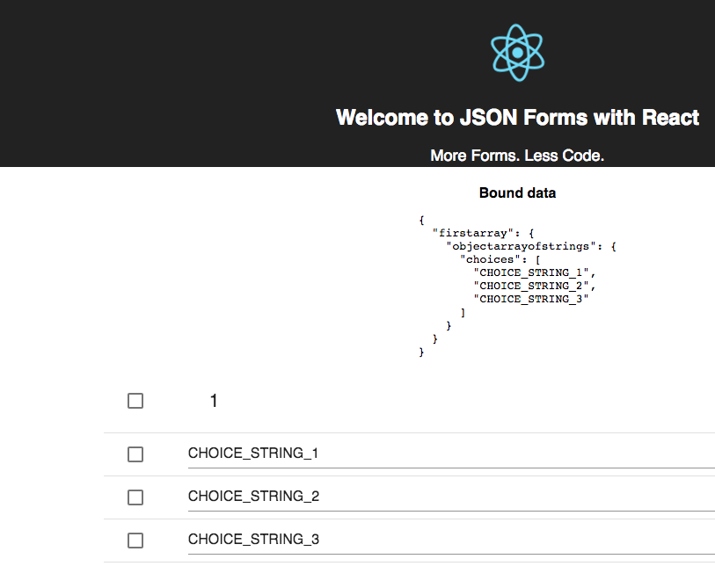
Task: Click the "objectarrayofstrings" key in JSON output
Action: click(x=521, y=246)
